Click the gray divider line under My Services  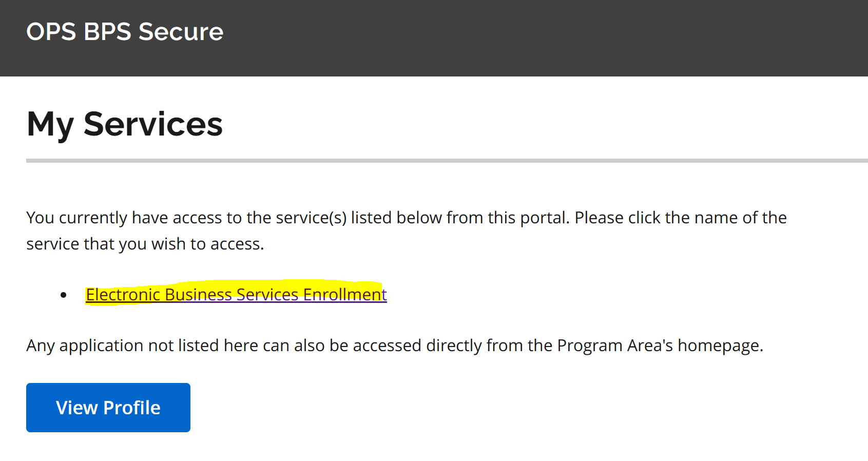(447, 161)
